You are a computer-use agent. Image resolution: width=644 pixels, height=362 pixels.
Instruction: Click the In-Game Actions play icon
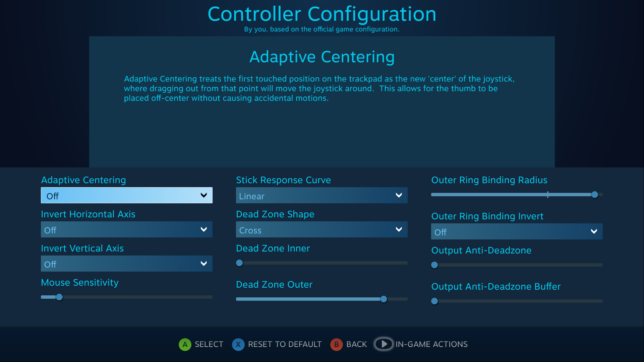384,344
